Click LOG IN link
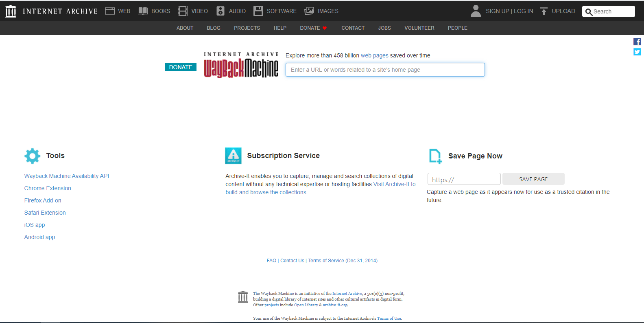The image size is (644, 323). click(x=524, y=11)
